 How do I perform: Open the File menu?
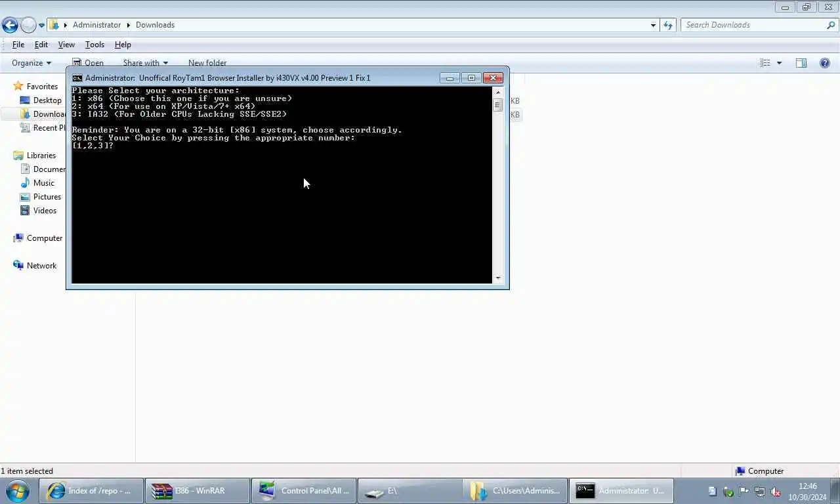[x=18, y=45]
